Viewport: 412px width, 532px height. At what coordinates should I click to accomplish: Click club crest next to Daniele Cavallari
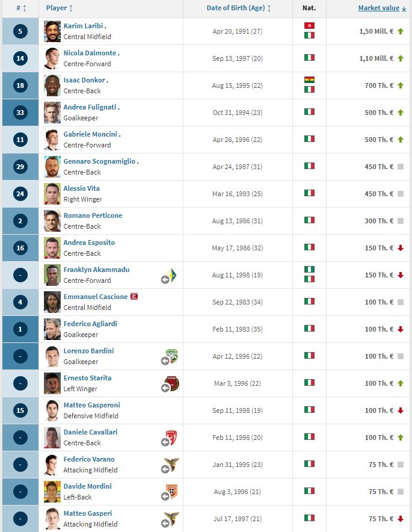tap(173, 438)
